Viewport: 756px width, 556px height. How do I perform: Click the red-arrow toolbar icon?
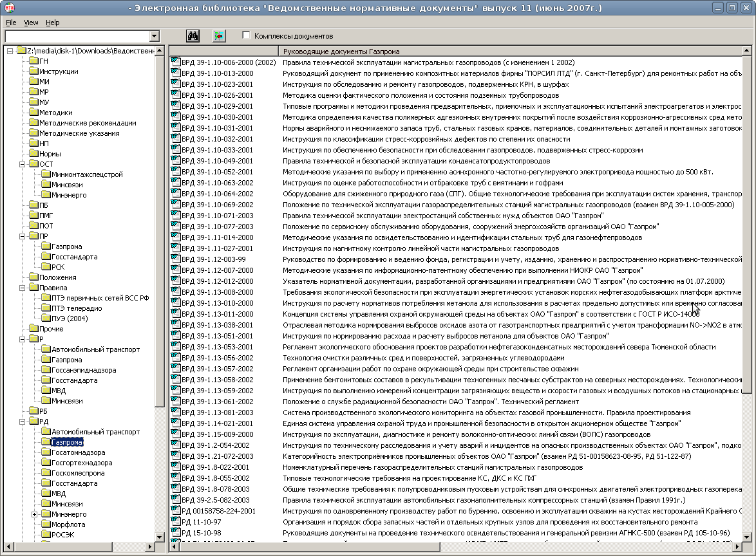tap(219, 36)
